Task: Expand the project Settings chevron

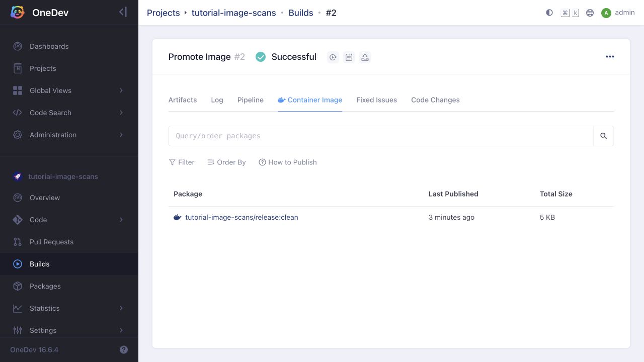Action: tap(121, 330)
